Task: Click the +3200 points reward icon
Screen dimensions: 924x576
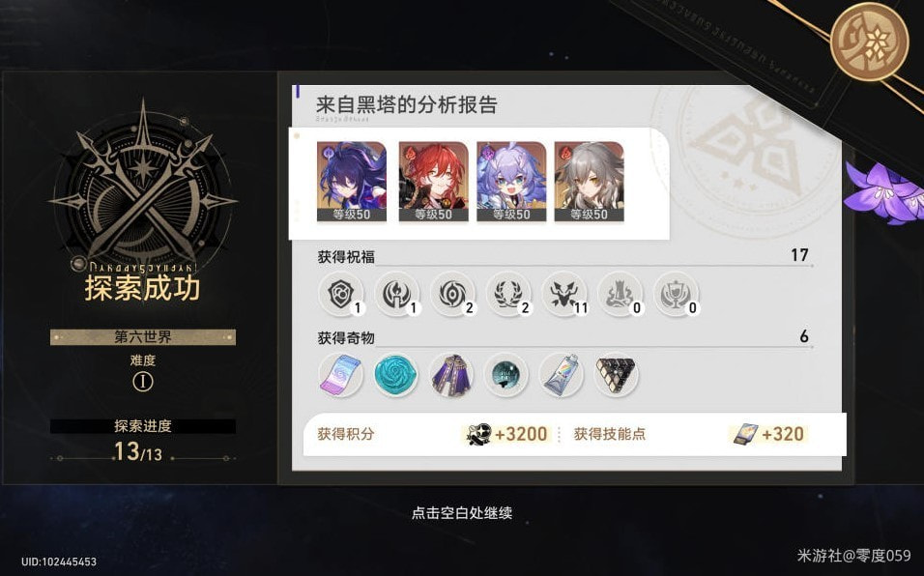Action: (478, 434)
